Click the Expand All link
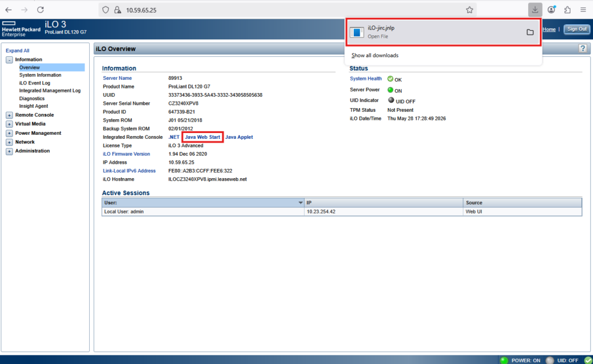 [x=17, y=51]
